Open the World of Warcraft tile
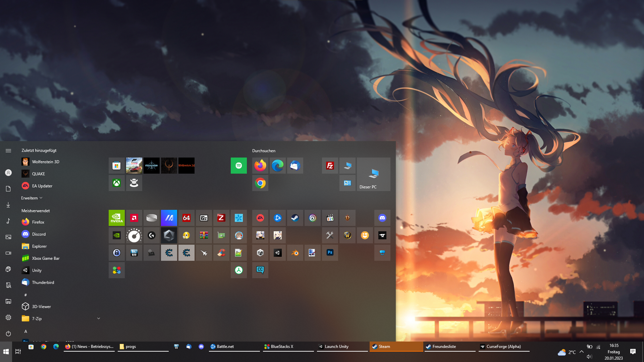 347,235
